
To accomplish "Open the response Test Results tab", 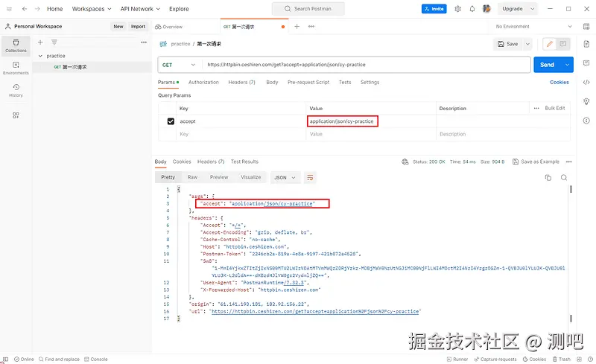I will click(x=244, y=162).
